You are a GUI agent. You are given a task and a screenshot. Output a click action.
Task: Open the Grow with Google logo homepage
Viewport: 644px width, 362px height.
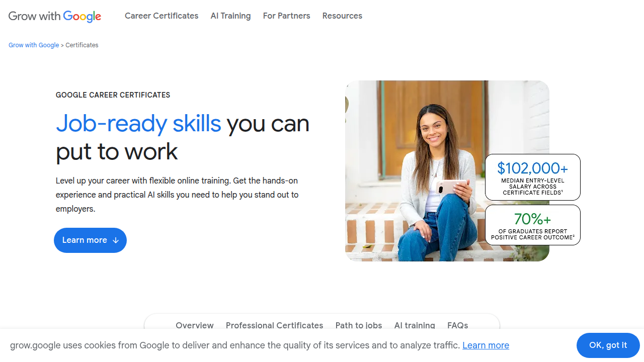55,16
